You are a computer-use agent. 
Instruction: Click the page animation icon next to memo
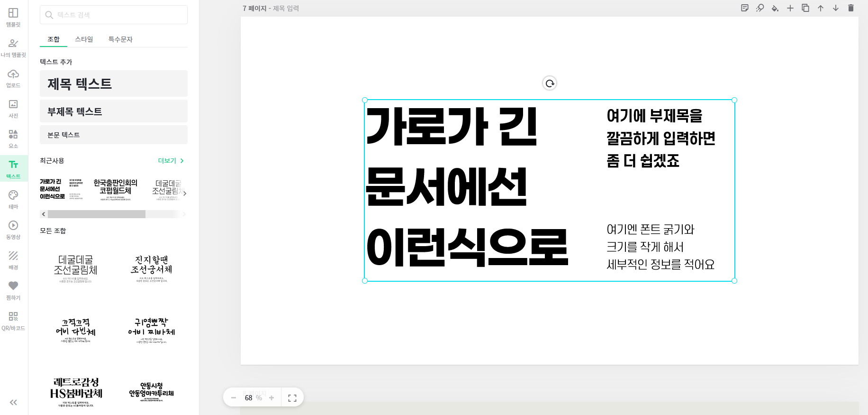point(760,8)
